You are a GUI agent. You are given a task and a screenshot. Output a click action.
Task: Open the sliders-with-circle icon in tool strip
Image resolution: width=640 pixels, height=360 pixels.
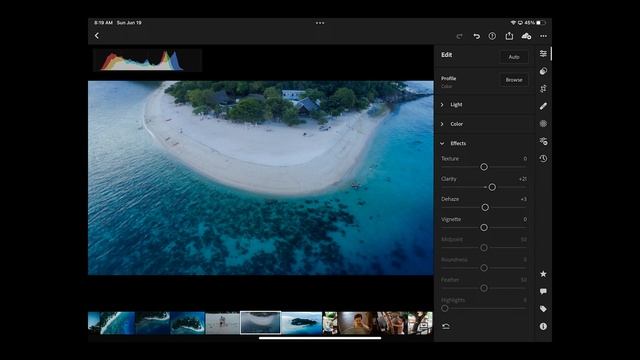point(543,141)
